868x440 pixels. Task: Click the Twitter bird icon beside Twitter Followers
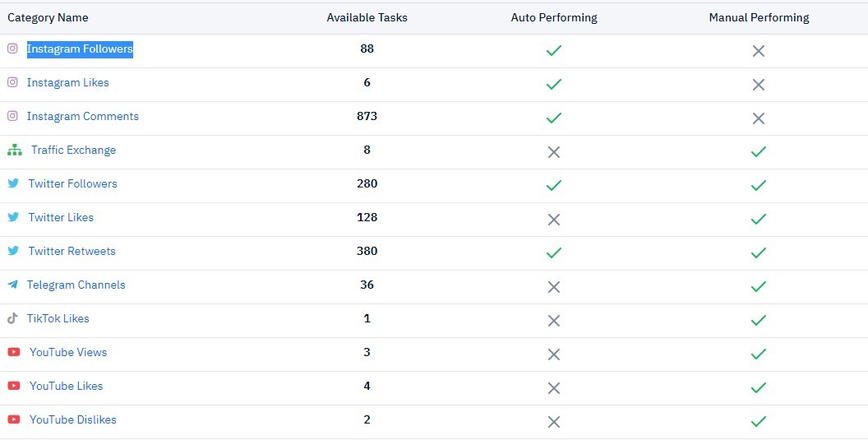[x=13, y=183]
